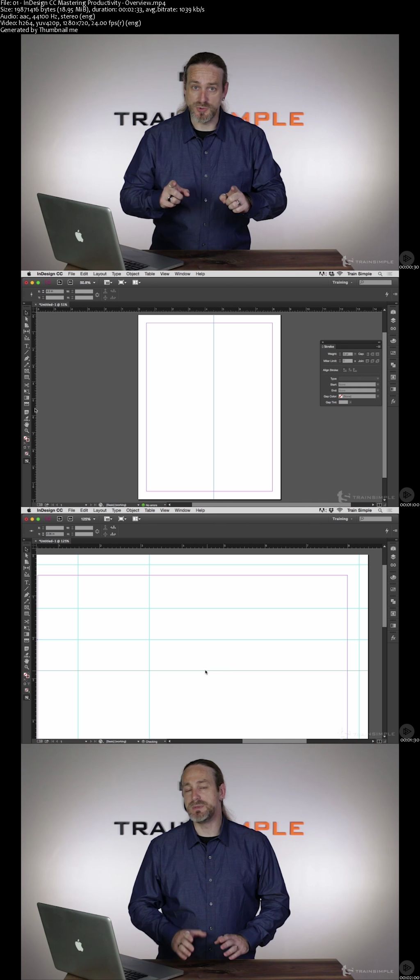420x980 pixels.
Task: Align stroke to inside in Stroke panel
Action: coord(350,370)
